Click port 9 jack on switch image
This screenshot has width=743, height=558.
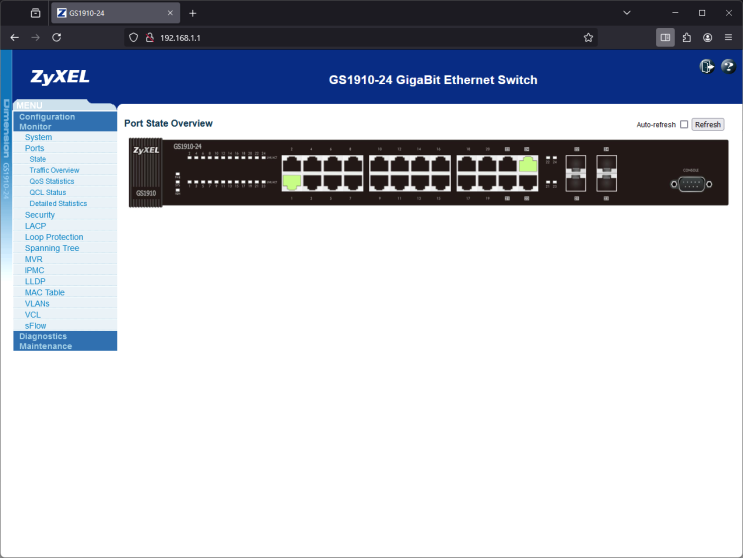point(379,182)
